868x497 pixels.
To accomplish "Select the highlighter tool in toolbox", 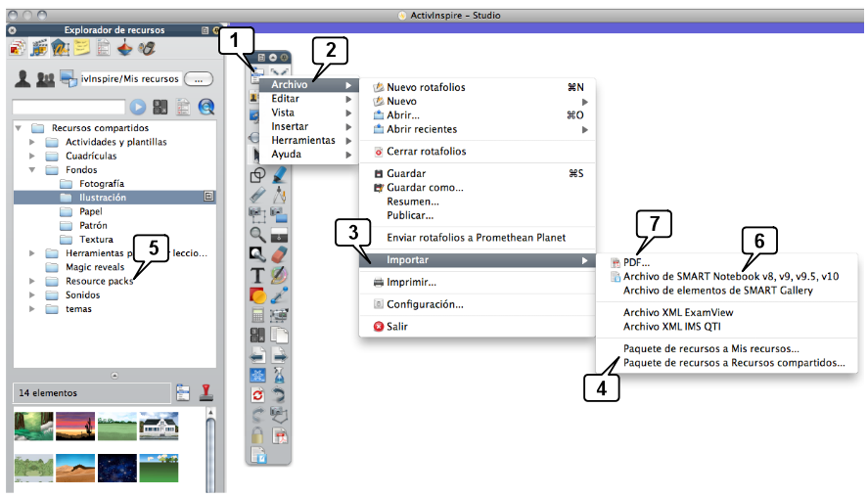I will (279, 174).
